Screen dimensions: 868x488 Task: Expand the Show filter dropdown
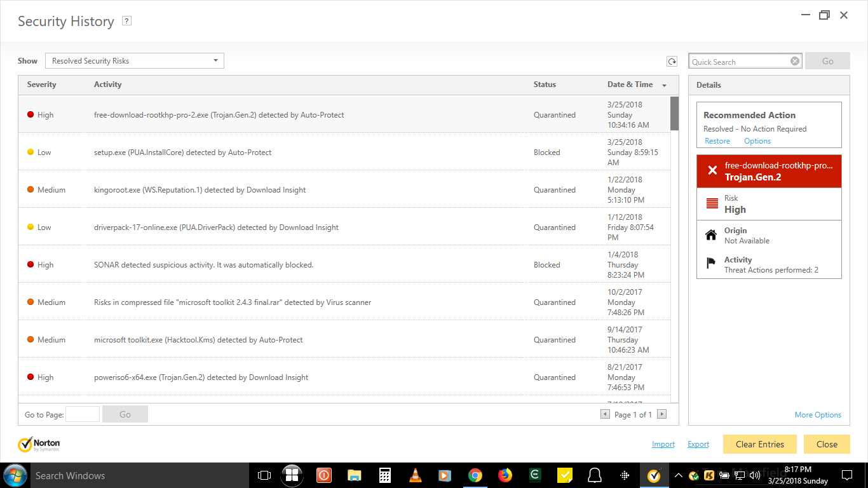tap(135, 61)
